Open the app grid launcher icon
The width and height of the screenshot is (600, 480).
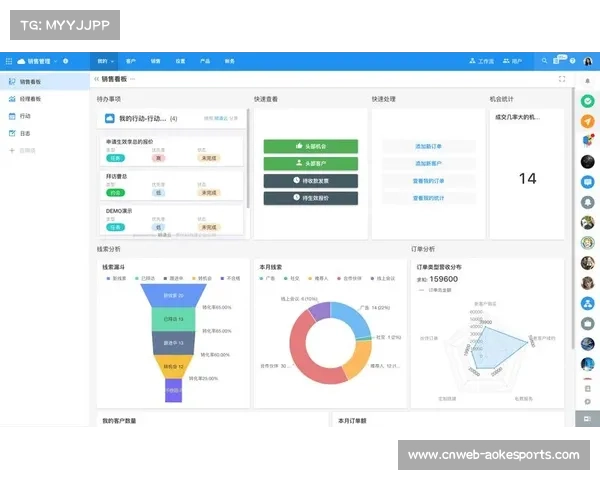coord(7,61)
